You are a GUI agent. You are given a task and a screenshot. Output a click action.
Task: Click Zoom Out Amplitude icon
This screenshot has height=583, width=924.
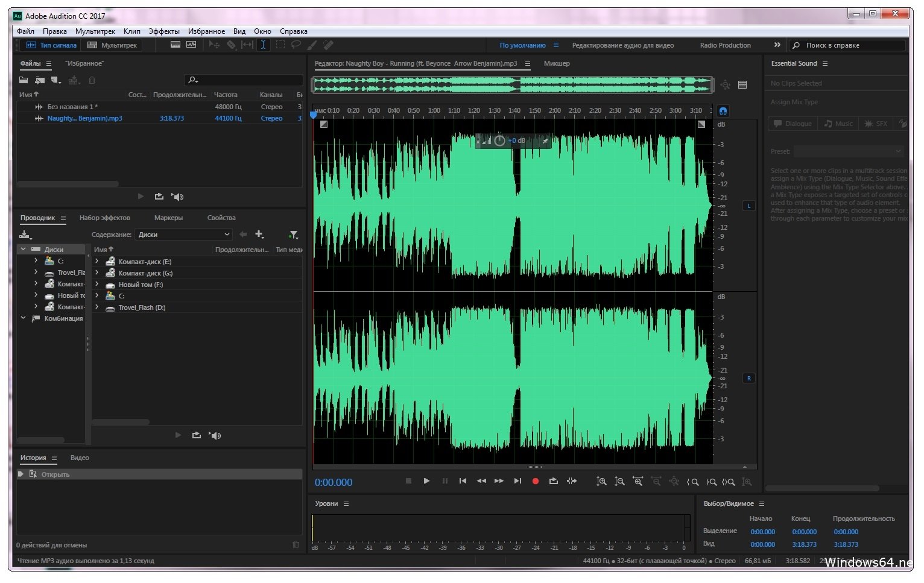click(619, 482)
